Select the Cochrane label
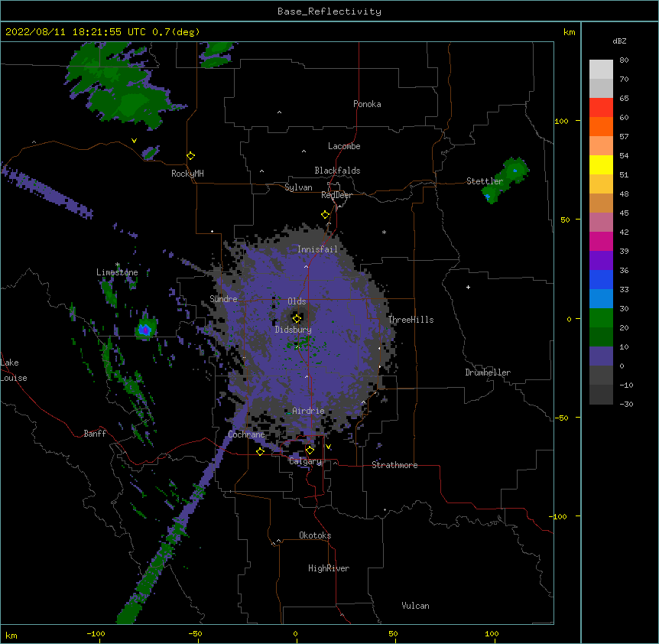 [246, 434]
